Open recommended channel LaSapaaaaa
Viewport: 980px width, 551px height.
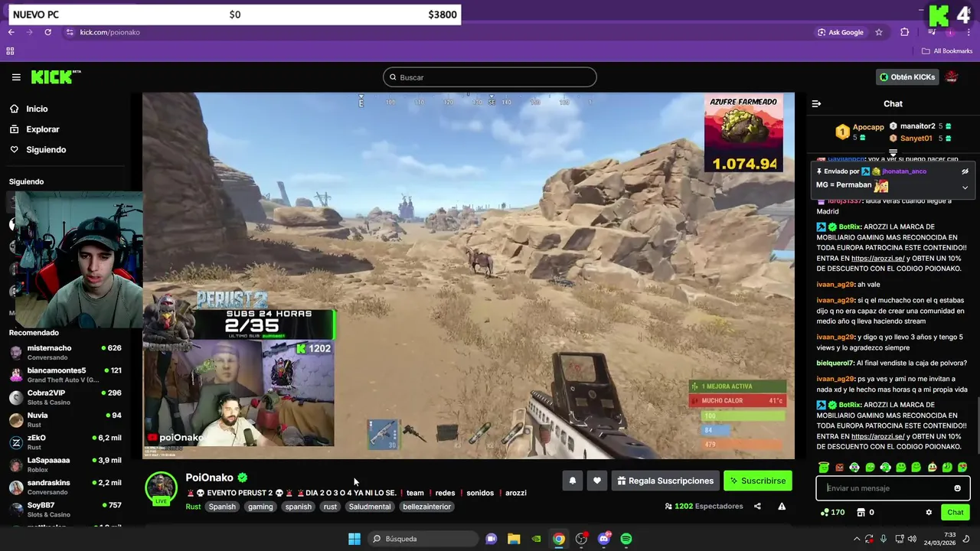click(x=65, y=465)
